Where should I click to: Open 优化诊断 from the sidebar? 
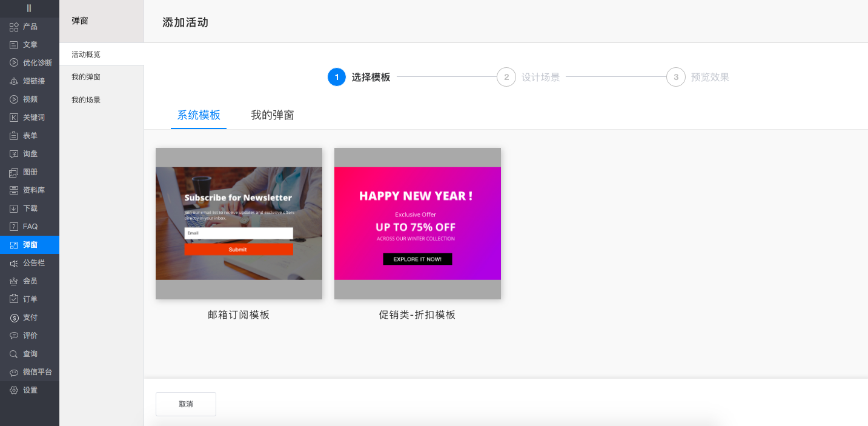(29, 62)
